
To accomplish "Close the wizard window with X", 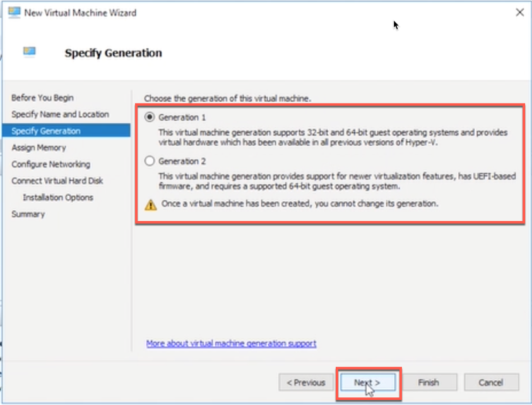I will [519, 13].
